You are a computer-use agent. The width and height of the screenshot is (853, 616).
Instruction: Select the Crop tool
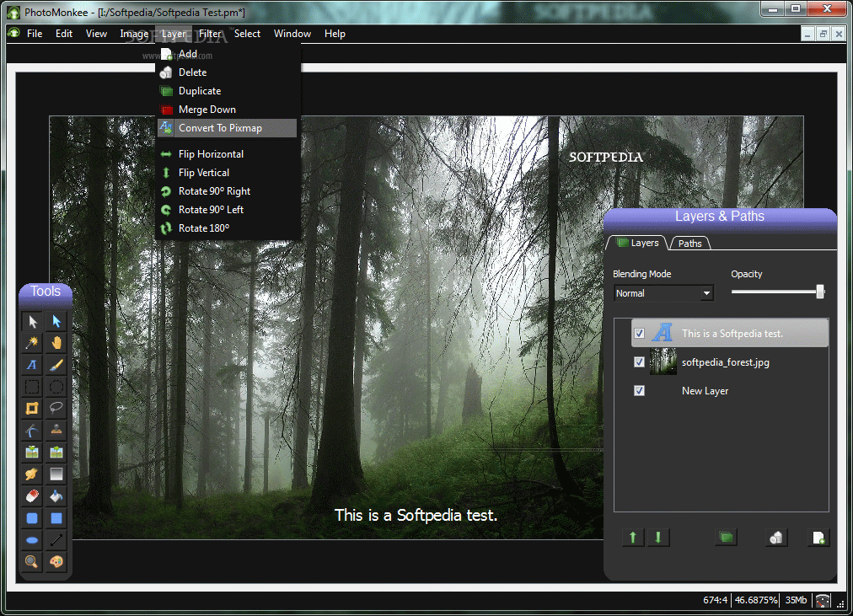pyautogui.click(x=32, y=409)
